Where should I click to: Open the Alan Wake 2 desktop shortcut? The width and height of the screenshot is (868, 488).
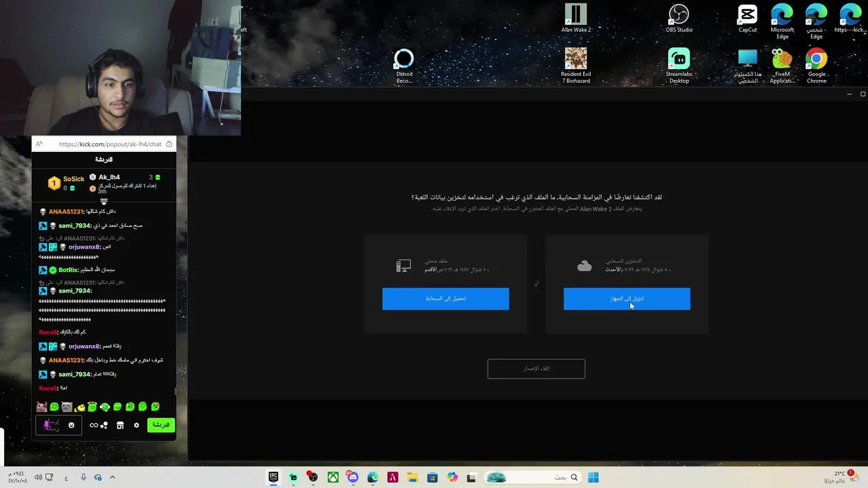(576, 18)
